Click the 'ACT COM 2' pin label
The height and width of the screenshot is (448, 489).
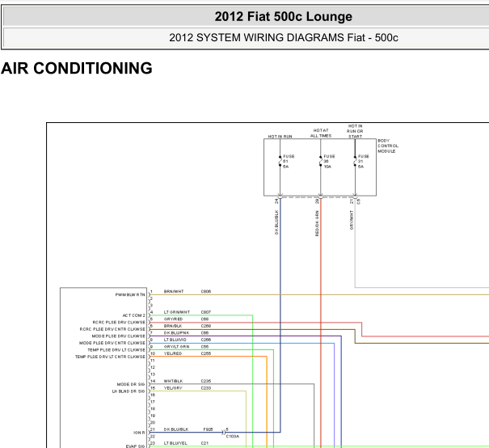[134, 315]
